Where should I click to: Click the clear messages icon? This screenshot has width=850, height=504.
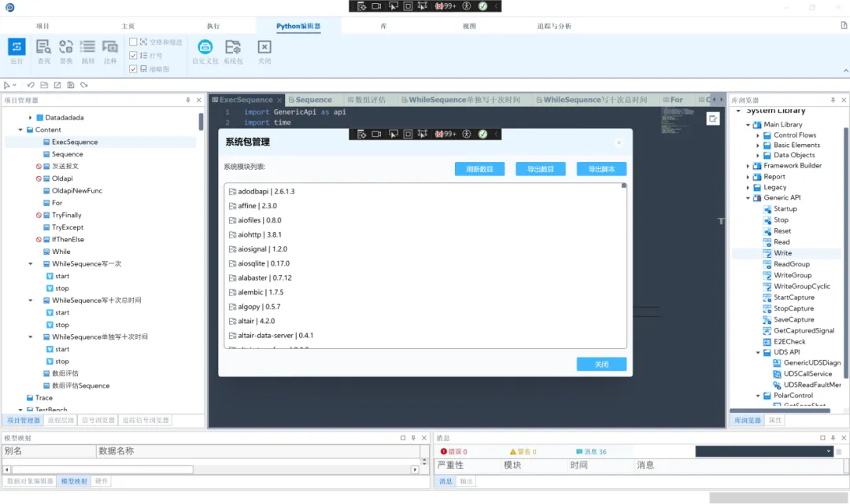(839, 451)
